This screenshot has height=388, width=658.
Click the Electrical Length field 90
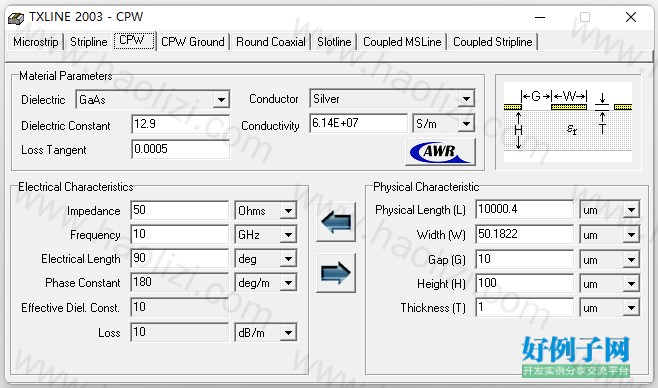[x=180, y=258]
